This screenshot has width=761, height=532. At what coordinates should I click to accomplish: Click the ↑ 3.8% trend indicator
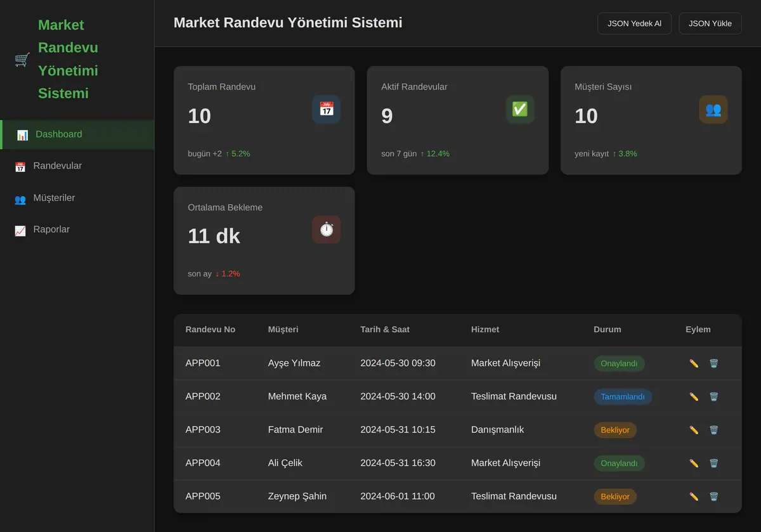click(x=625, y=153)
